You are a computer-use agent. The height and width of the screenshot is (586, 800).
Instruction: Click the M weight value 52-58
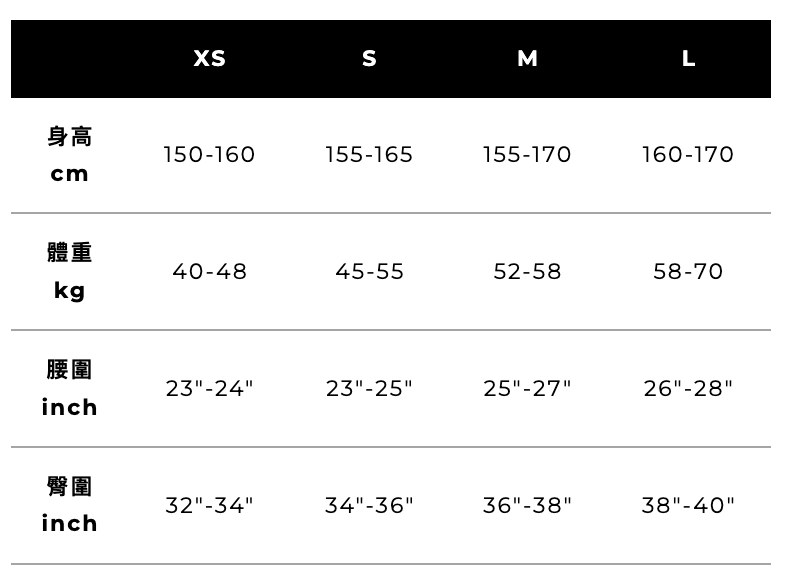527,272
